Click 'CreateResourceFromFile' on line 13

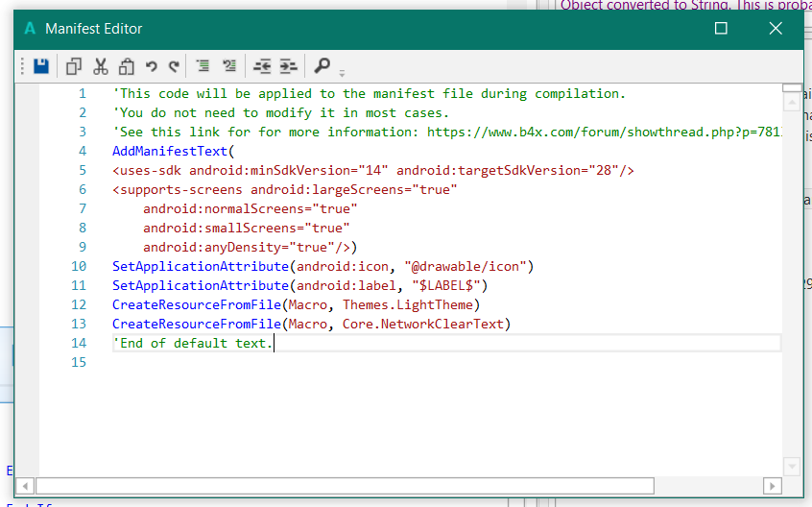pos(197,324)
